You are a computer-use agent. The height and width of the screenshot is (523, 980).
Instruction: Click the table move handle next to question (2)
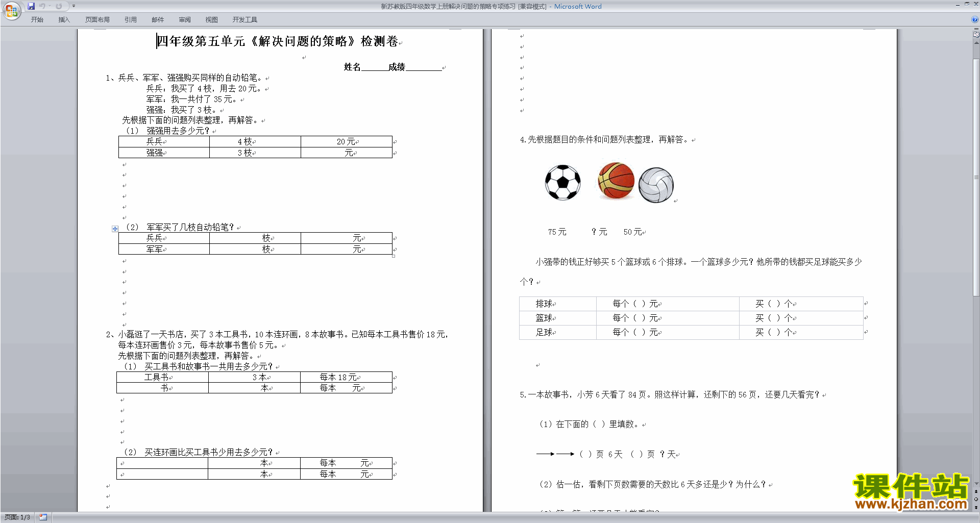115,229
